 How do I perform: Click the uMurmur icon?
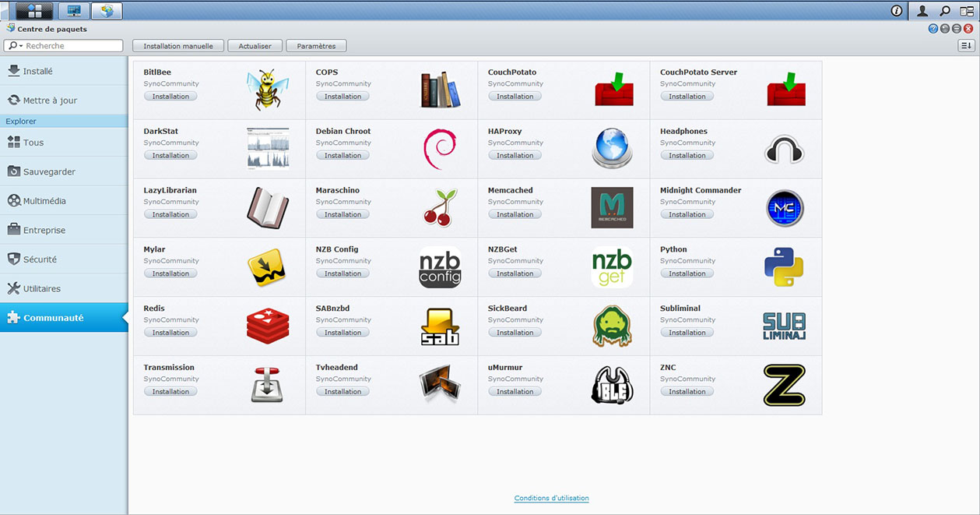pyautogui.click(x=612, y=385)
